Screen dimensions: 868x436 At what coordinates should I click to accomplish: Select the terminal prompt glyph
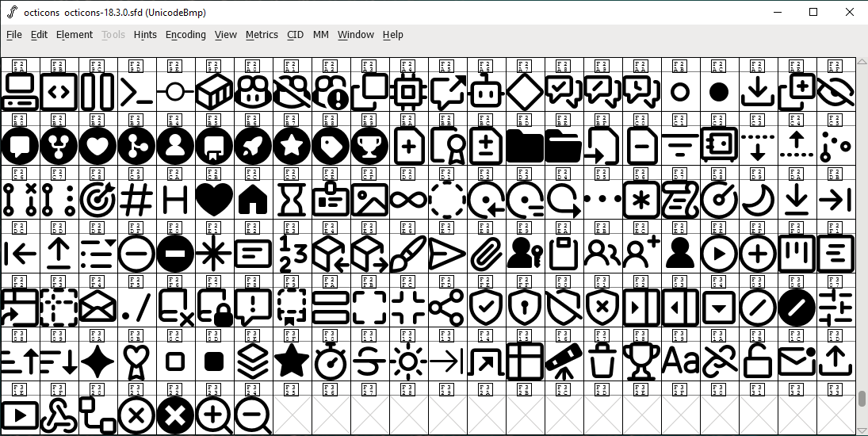(x=136, y=92)
